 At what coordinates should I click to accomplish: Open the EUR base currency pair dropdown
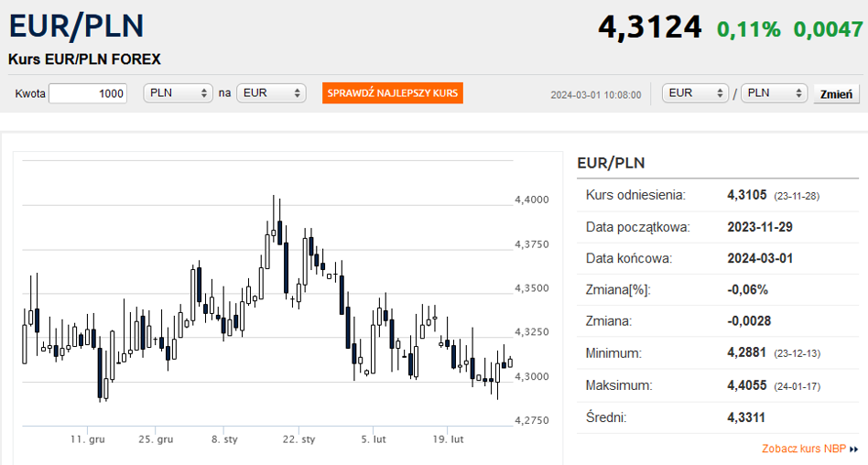(x=695, y=93)
